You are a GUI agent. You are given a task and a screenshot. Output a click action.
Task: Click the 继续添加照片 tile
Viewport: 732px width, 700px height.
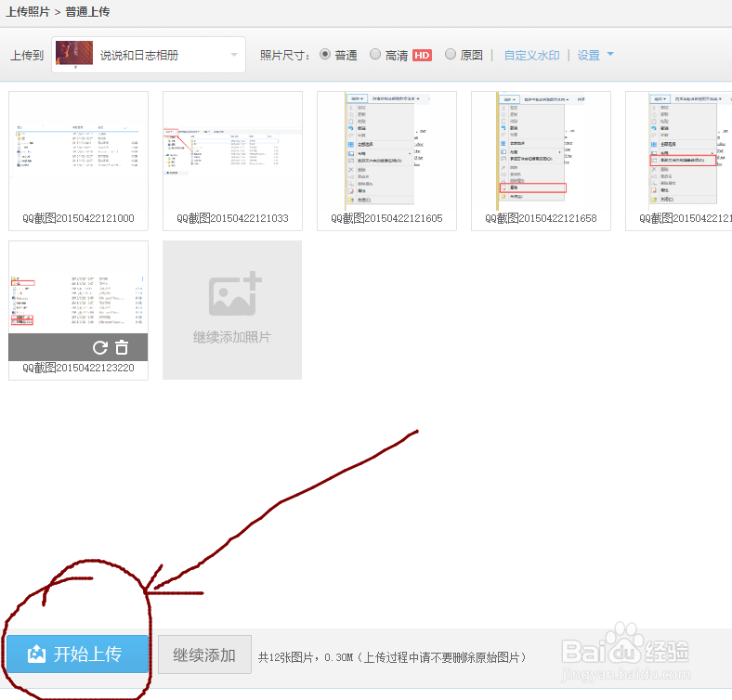point(232,310)
